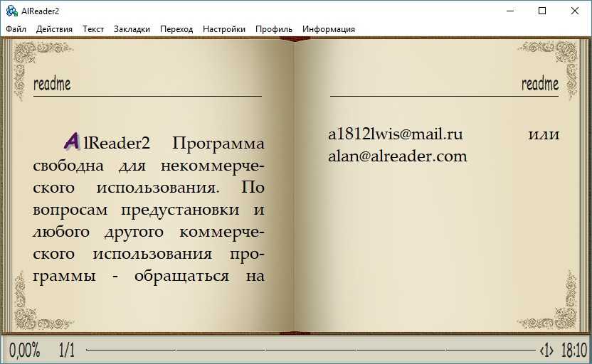Click the 1/1 page counter
Screen dimensions: 592x364
67,350
